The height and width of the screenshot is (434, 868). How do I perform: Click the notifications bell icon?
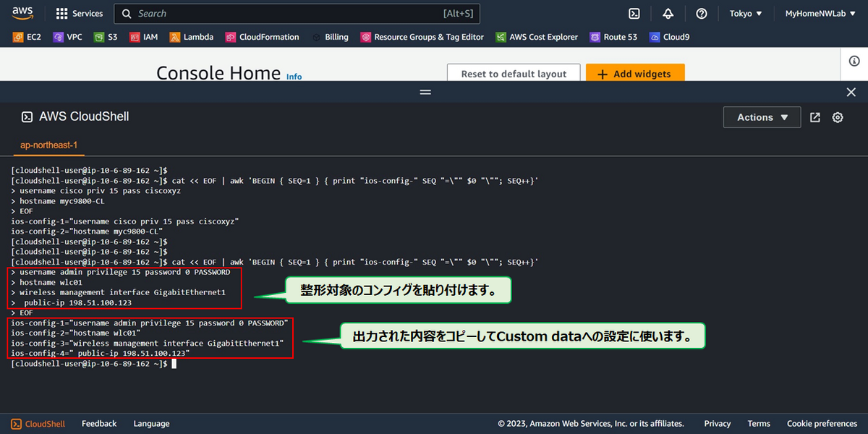[668, 13]
